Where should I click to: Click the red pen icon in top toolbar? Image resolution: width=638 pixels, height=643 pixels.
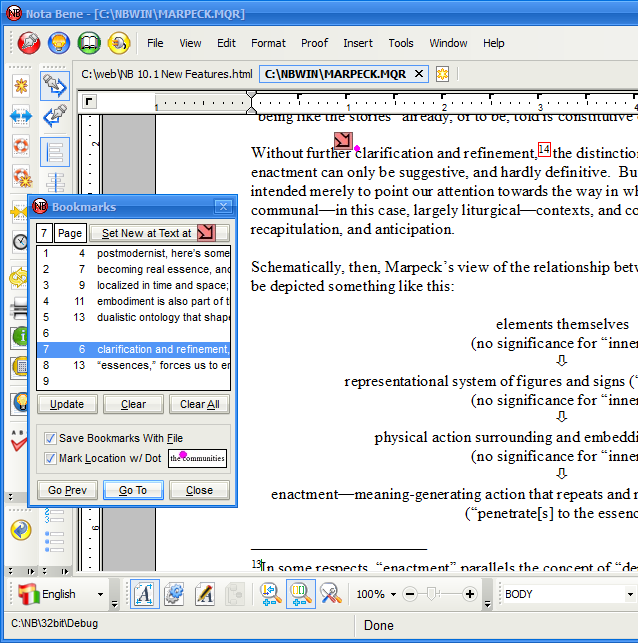[x=28, y=43]
